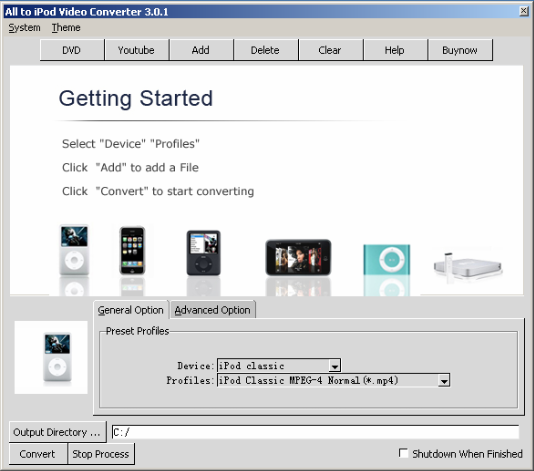Click the device preview thumbnail

(x=51, y=357)
